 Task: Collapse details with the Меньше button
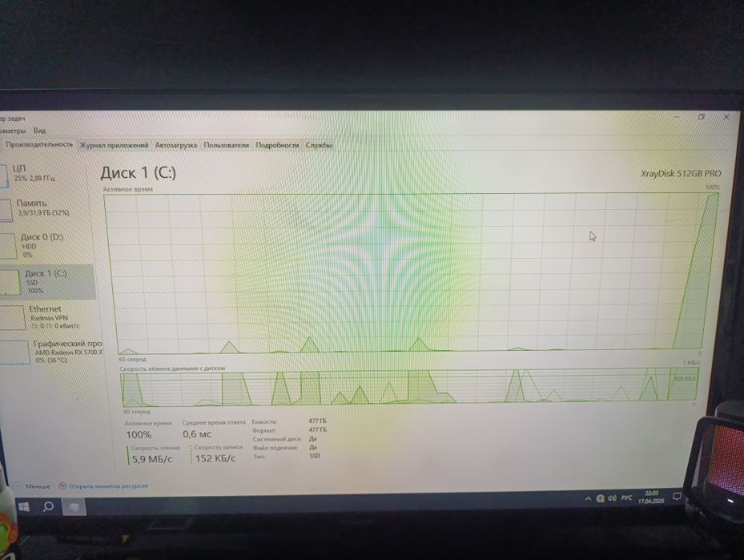[x=32, y=486]
